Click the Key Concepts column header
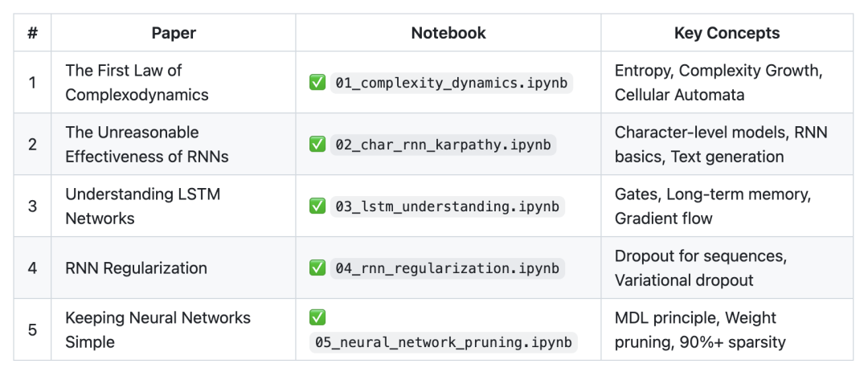Viewport: 868px width, 376px height. (727, 33)
